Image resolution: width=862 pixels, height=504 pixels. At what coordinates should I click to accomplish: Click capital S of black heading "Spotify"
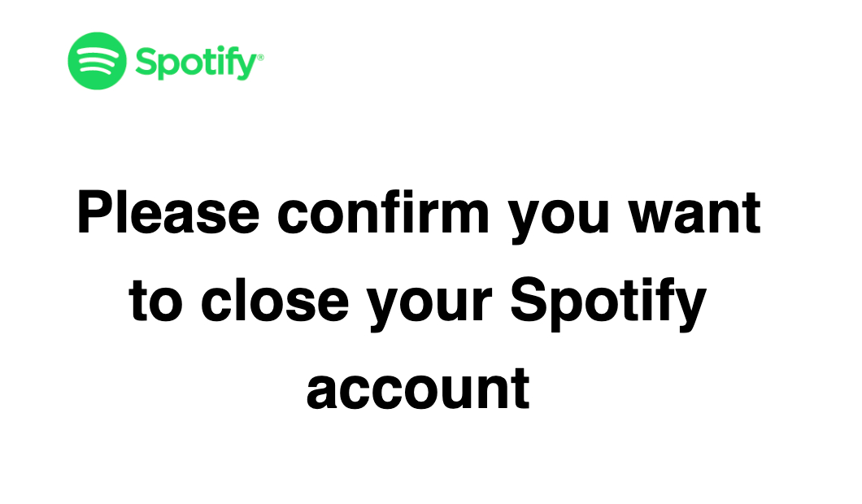tap(529, 300)
